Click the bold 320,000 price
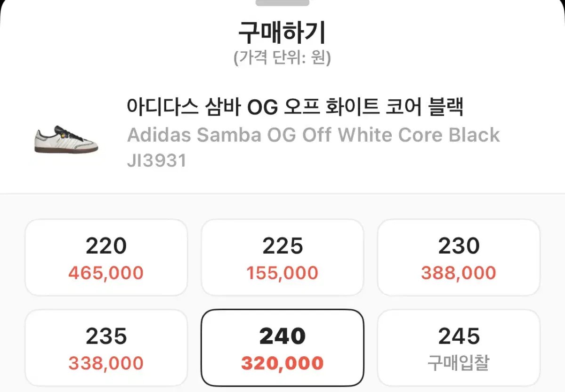Viewport: 565px width, 392px height. [x=282, y=363]
